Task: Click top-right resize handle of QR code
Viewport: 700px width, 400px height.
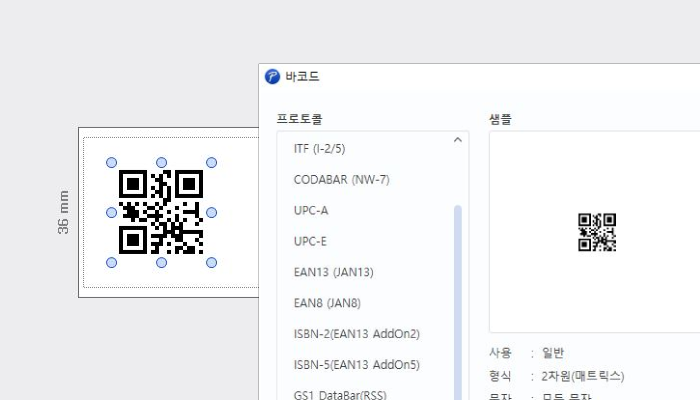Action: click(x=212, y=162)
